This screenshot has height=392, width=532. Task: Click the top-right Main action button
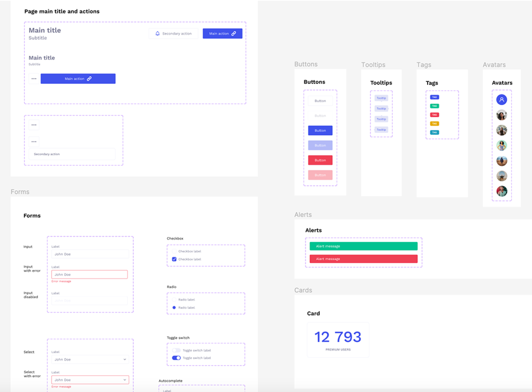(x=223, y=34)
